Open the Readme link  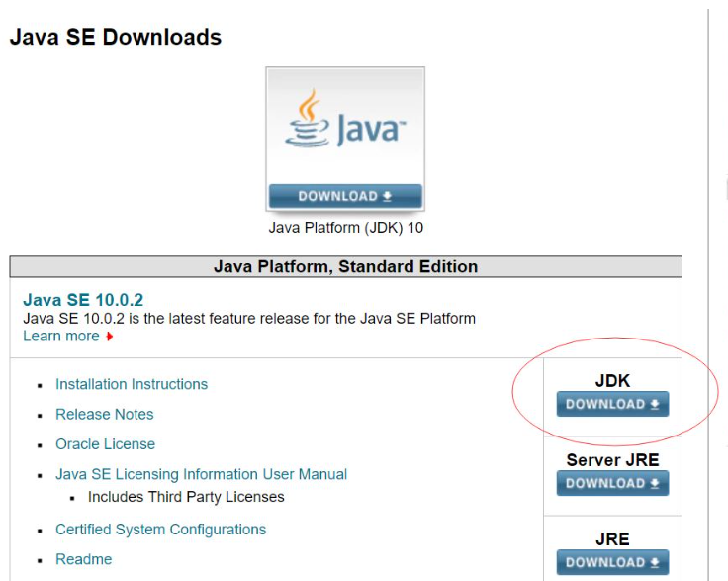coord(84,559)
